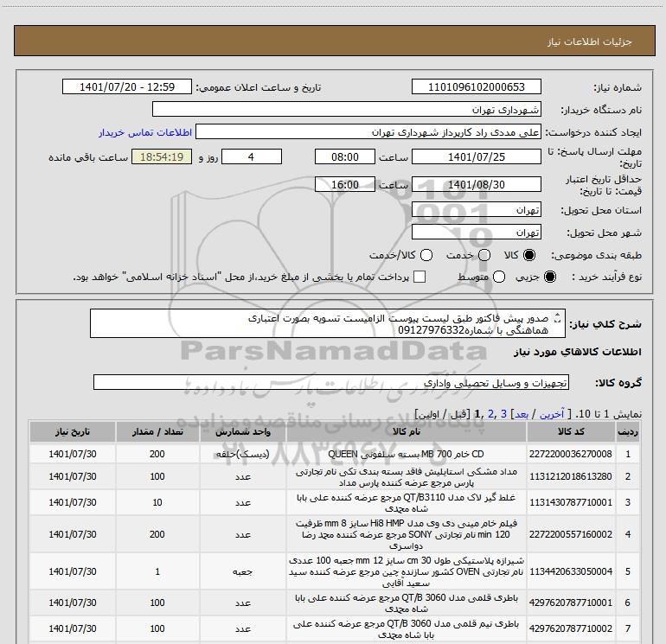
Task: Click the remaining time field 18:54:19
Action: [x=162, y=156]
